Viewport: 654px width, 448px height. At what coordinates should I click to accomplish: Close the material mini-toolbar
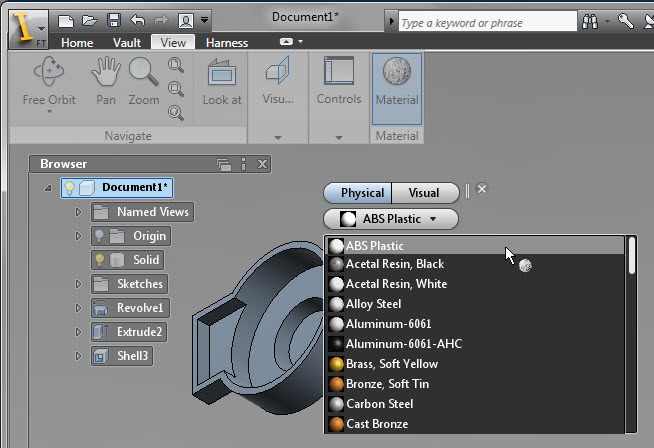pos(482,189)
